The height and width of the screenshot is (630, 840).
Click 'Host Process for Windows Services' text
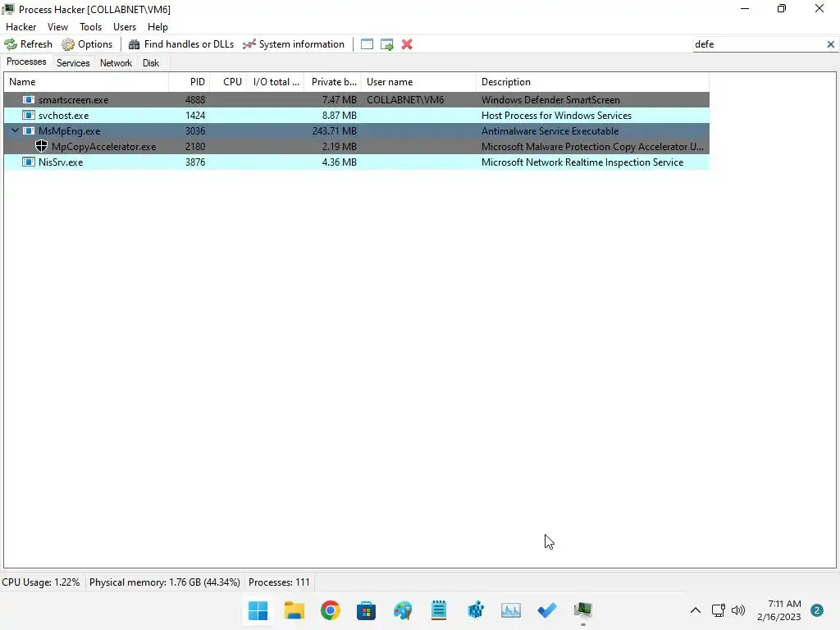pyautogui.click(x=556, y=115)
